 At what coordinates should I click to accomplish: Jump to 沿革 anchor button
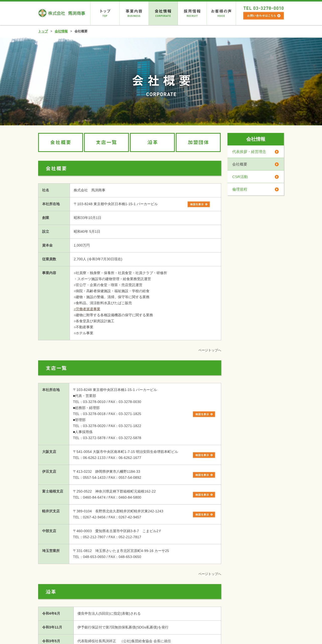pyautogui.click(x=152, y=142)
